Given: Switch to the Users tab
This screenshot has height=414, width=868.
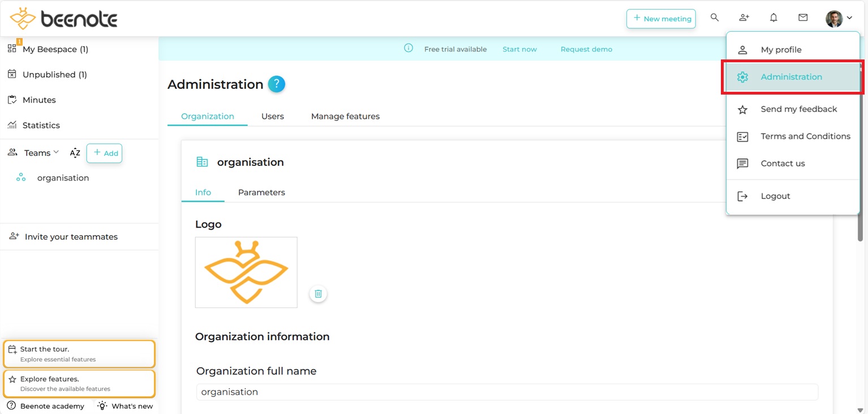Looking at the screenshot, I should [272, 116].
